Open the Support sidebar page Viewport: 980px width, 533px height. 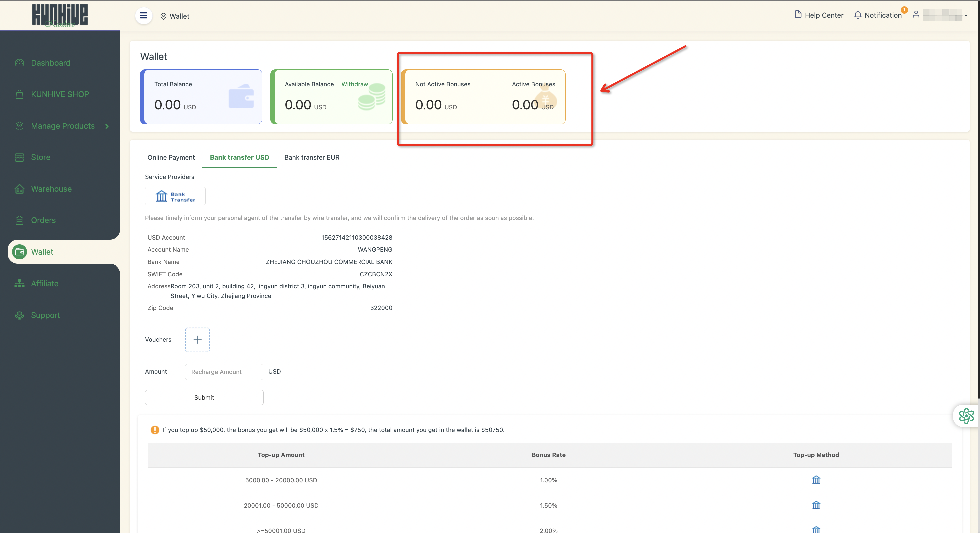(45, 315)
